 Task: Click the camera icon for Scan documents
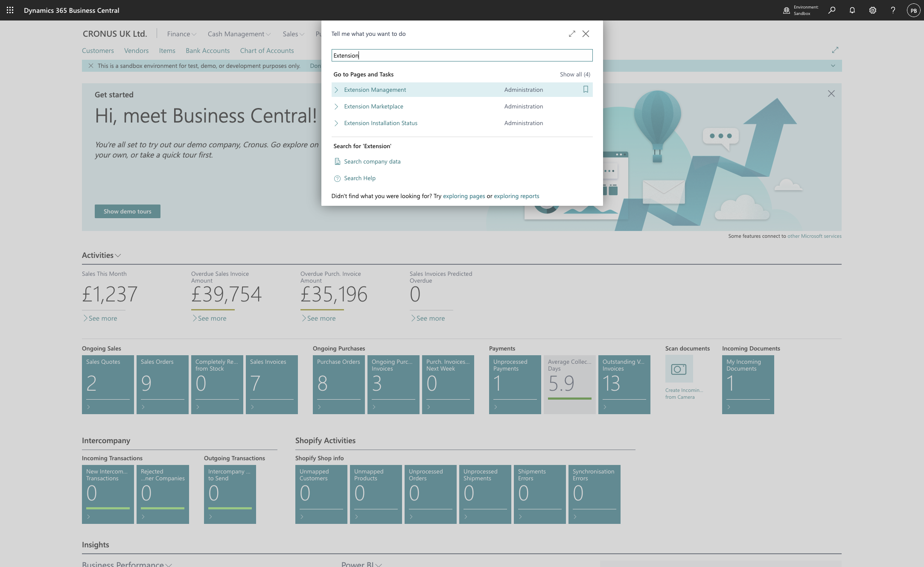(x=679, y=369)
